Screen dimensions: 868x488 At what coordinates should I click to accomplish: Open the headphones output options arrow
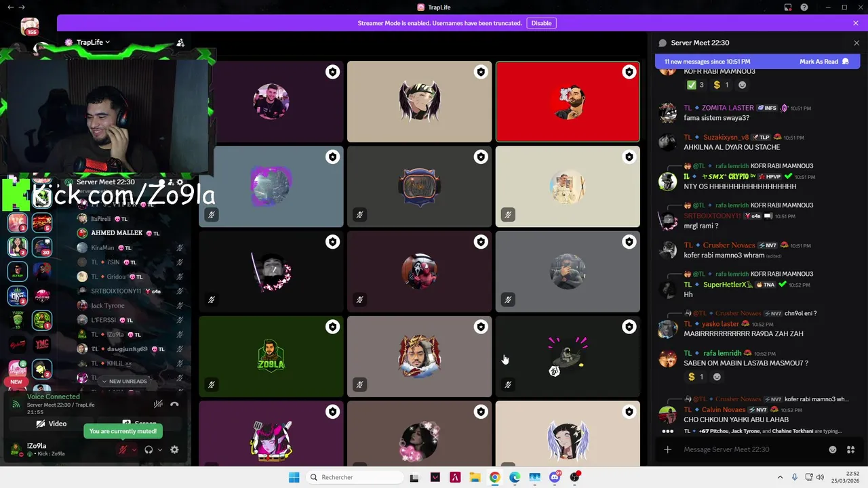[160, 449]
